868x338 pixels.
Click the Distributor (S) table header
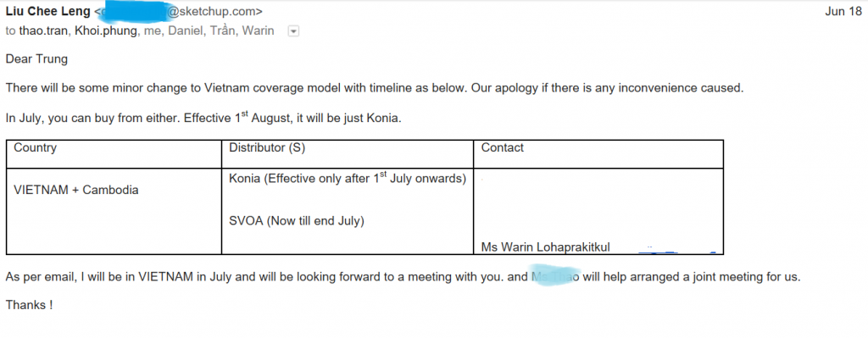pos(348,154)
